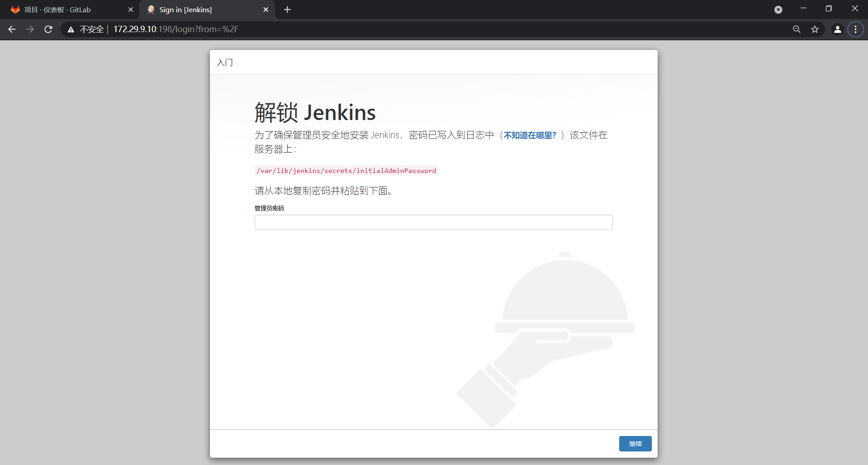Click the GitLab fox favicon
Image resolution: width=868 pixels, height=465 pixels.
coord(15,10)
